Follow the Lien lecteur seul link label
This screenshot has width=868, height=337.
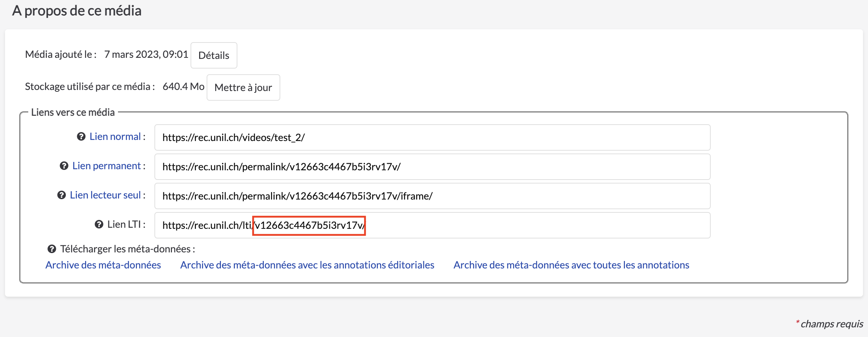point(105,195)
